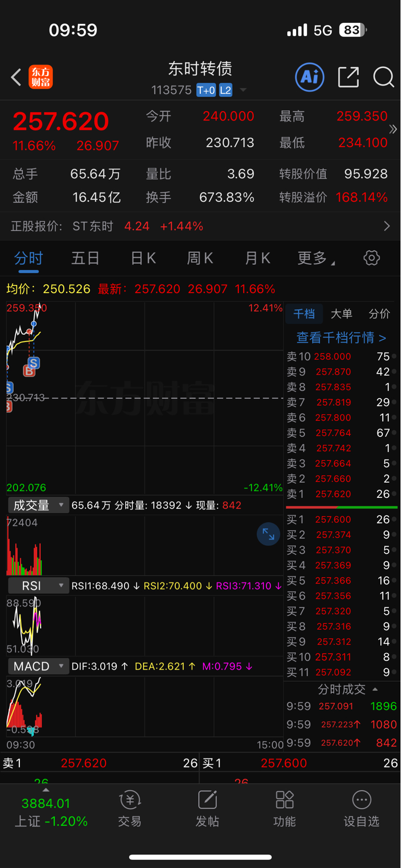Collapse 分时成交 section arrow
The width and height of the screenshot is (401, 868).
coord(375,689)
